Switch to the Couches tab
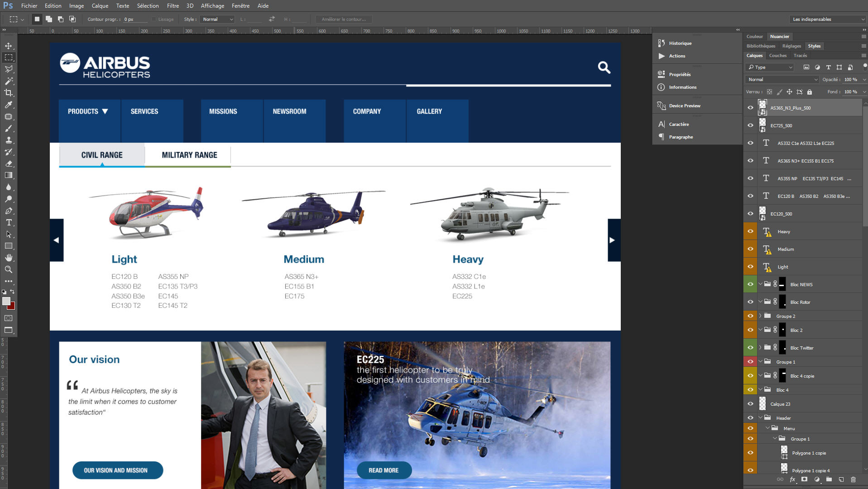Screen dimensions: 868x489 point(777,56)
